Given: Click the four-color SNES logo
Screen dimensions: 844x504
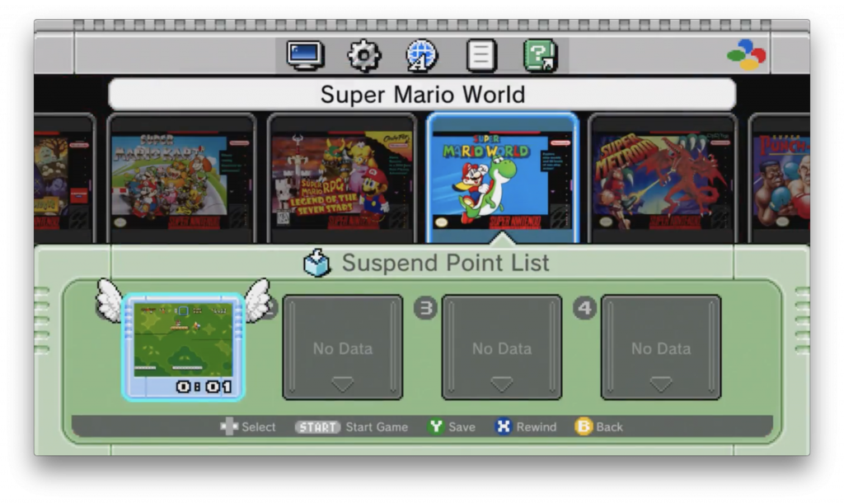Looking at the screenshot, I should [746, 56].
